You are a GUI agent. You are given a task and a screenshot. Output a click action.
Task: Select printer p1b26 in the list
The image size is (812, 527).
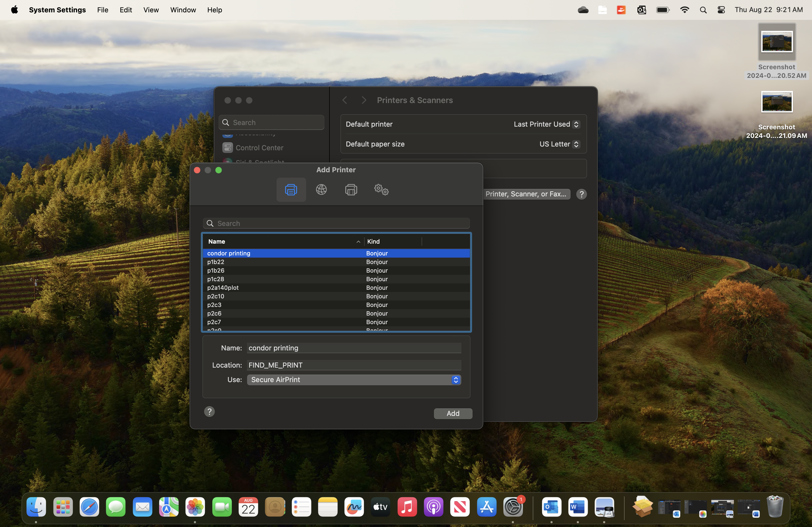(x=336, y=270)
